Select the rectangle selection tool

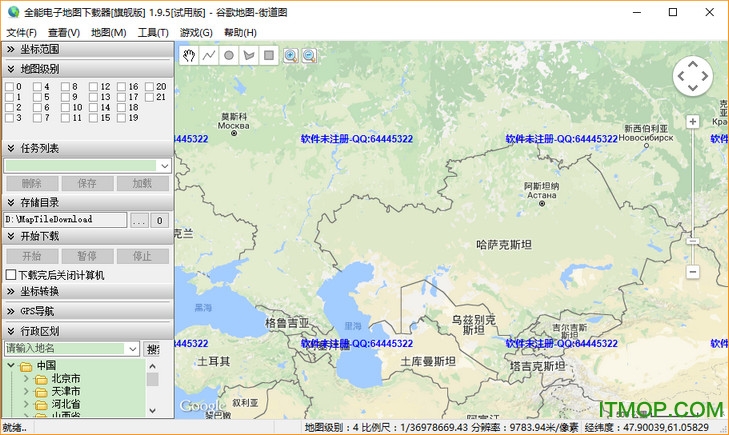[x=269, y=56]
